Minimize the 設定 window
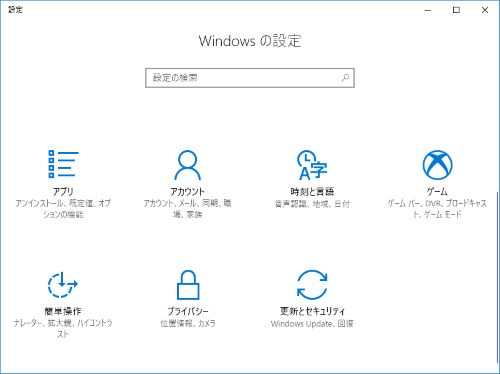The width and height of the screenshot is (500, 374). tap(428, 10)
